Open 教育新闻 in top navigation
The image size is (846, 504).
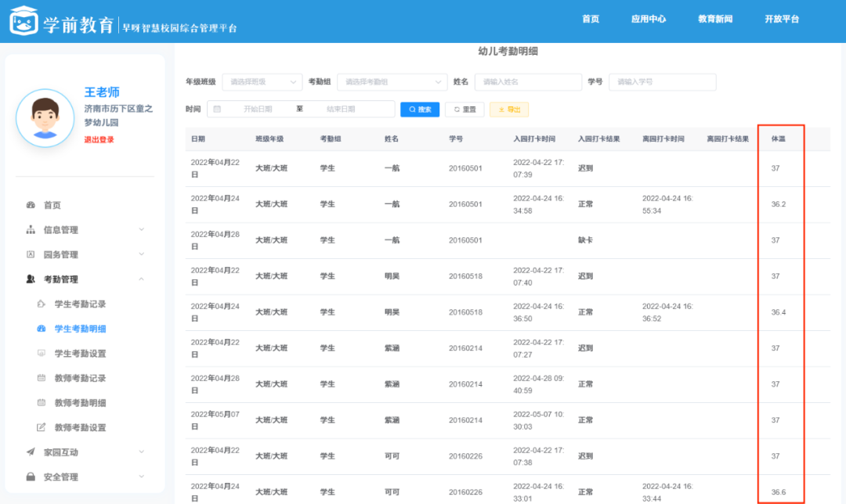[715, 19]
